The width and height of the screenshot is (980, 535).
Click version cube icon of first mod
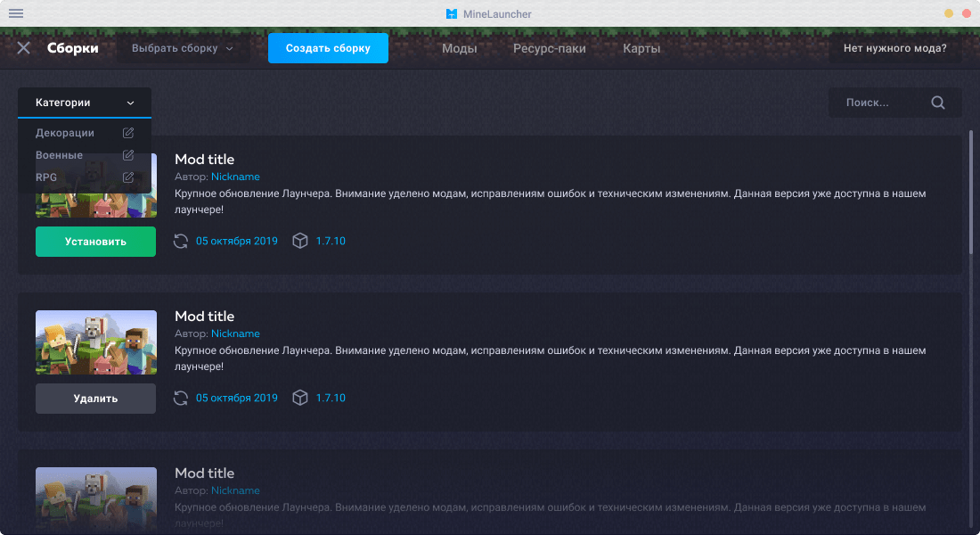(x=300, y=241)
